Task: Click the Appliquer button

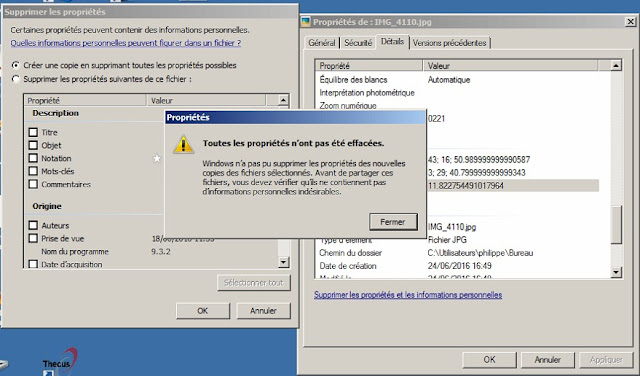Action: (x=606, y=360)
